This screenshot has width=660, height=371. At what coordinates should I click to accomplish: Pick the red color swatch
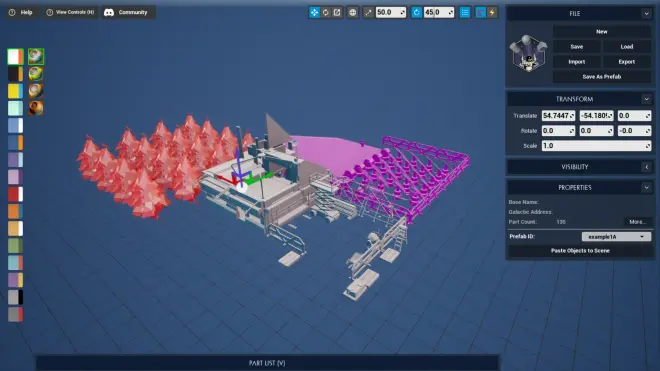pyautogui.click(x=15, y=194)
